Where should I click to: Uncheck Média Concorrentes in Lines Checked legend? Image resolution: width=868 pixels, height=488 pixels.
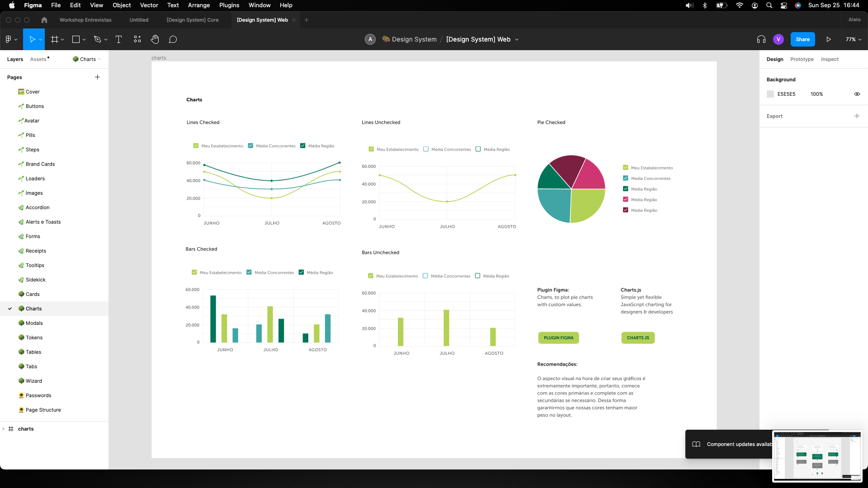coord(250,145)
